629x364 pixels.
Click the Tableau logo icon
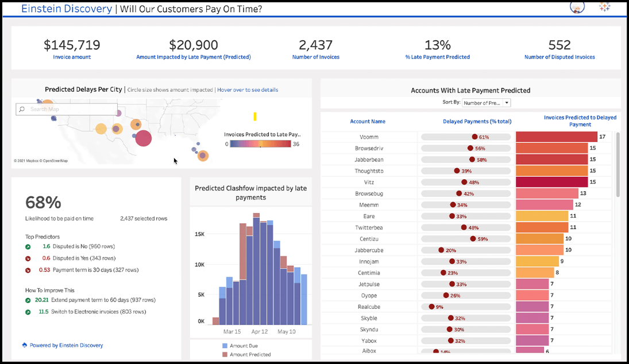click(604, 6)
